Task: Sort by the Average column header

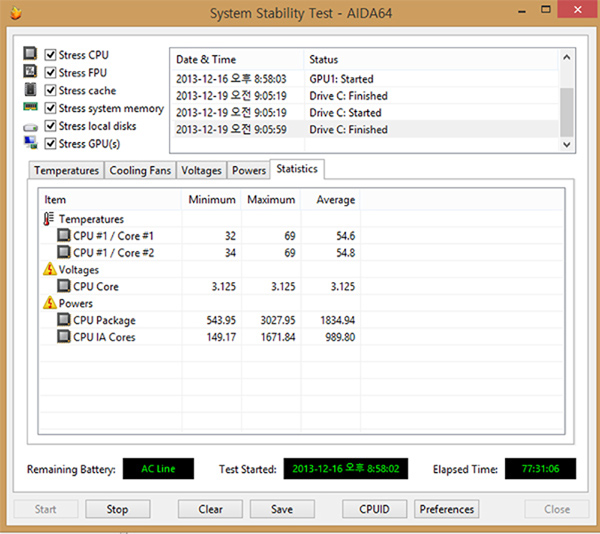Action: (x=331, y=200)
